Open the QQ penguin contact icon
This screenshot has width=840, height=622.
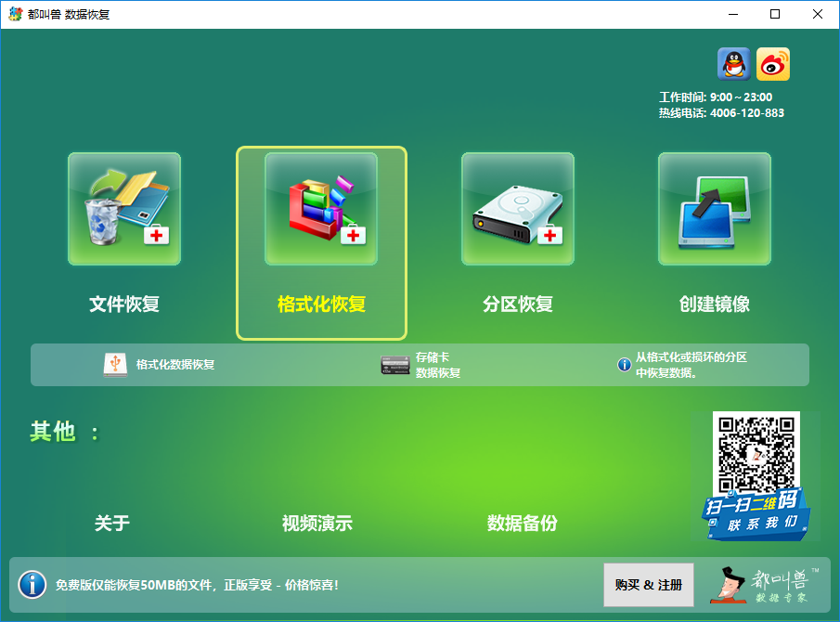coord(733,64)
